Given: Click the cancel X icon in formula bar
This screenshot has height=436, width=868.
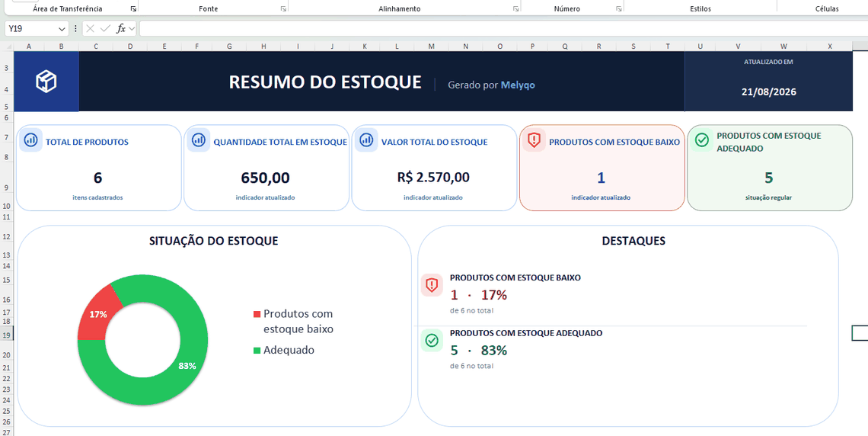Looking at the screenshot, I should [91, 29].
